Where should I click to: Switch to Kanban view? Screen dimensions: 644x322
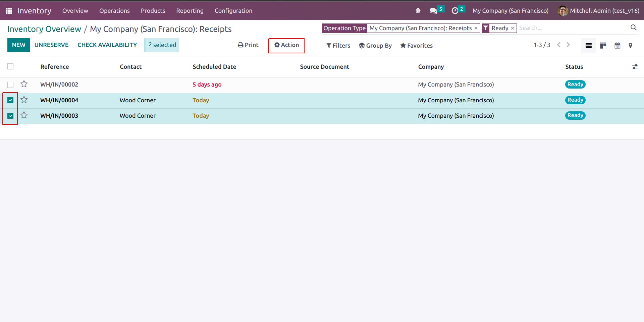tap(603, 46)
